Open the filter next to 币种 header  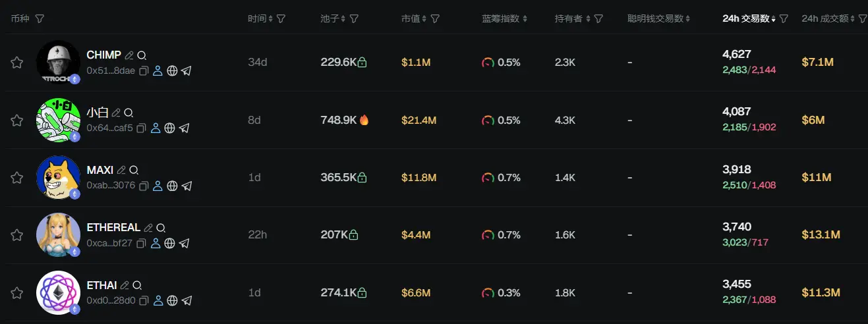[x=40, y=19]
